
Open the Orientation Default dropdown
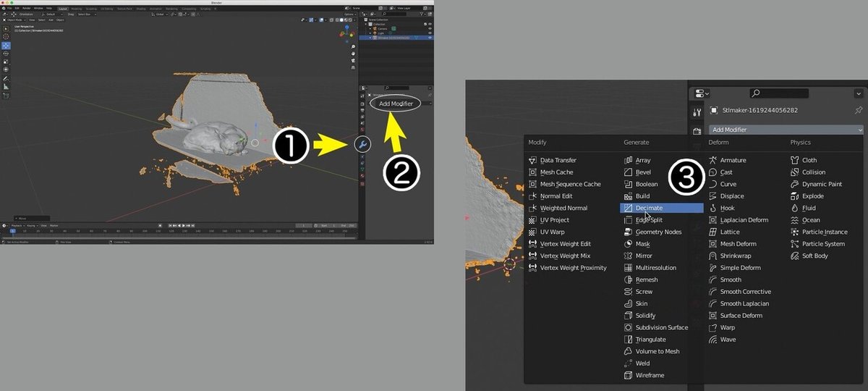pyautogui.click(x=52, y=14)
